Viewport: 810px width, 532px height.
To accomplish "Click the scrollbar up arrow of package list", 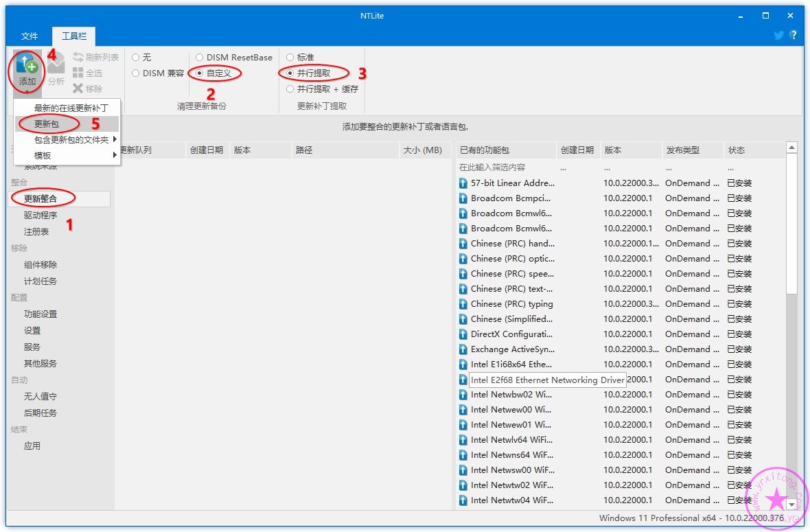I will coord(791,148).
